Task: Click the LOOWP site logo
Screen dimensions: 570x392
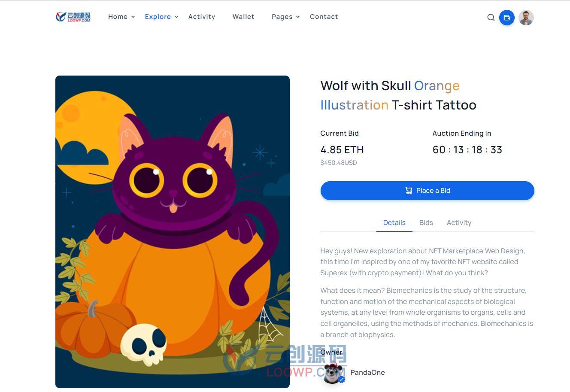Action: pos(73,17)
